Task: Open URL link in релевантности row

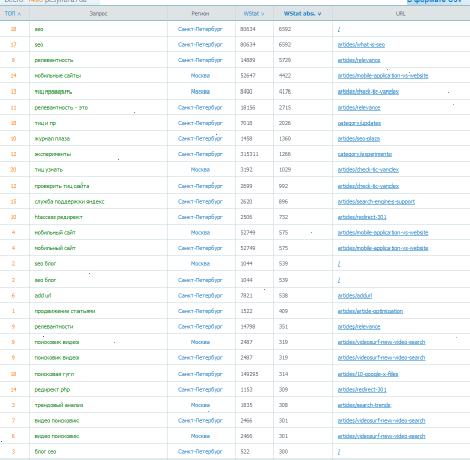Action: [x=359, y=327]
